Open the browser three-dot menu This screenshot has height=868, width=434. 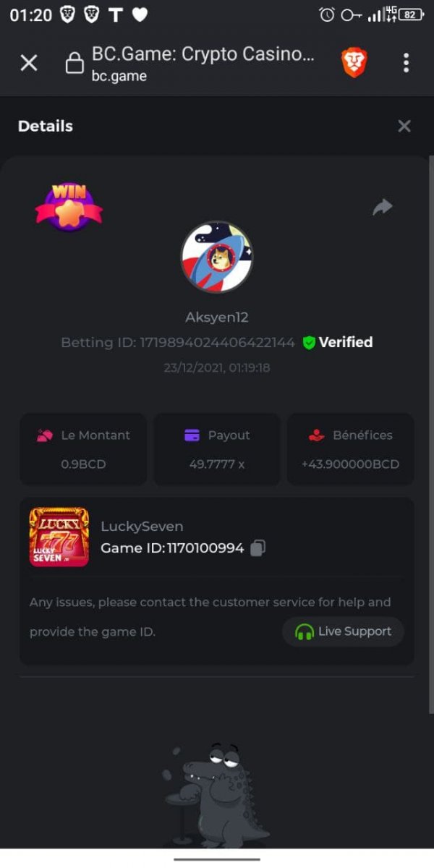point(406,63)
